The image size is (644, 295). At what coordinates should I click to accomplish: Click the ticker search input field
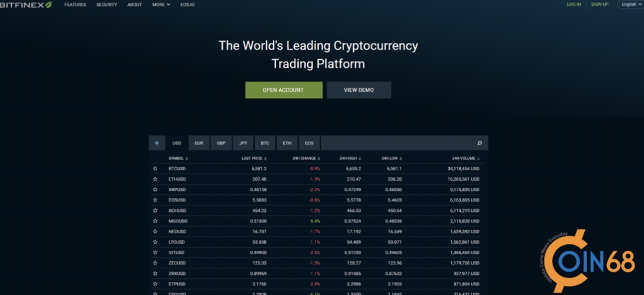(396, 143)
